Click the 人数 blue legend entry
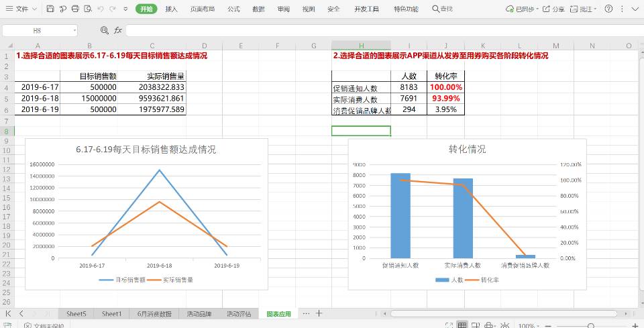The height and width of the screenshot is (328, 644). (449, 280)
